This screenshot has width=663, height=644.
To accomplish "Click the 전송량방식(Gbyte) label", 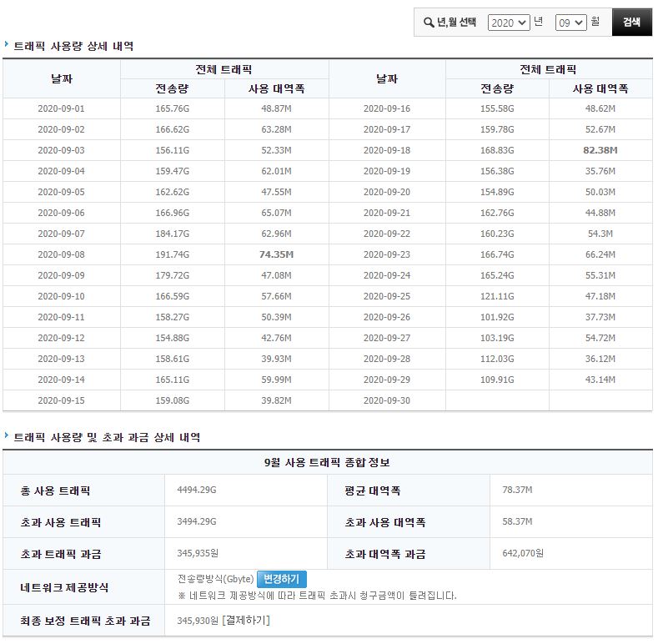I will (x=216, y=578).
